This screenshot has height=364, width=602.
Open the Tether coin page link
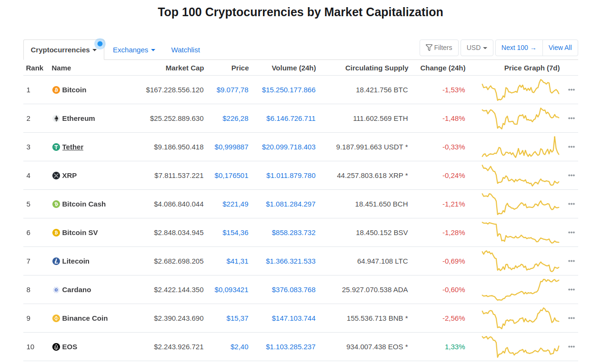click(x=72, y=147)
